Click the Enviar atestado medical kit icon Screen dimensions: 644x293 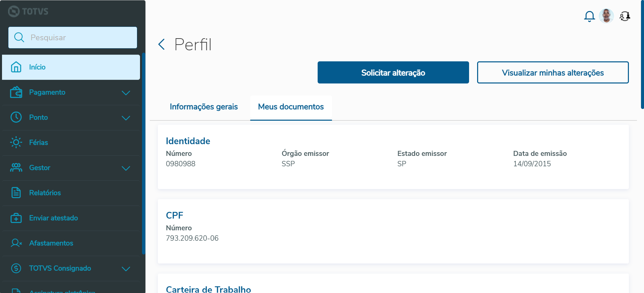coord(16,218)
